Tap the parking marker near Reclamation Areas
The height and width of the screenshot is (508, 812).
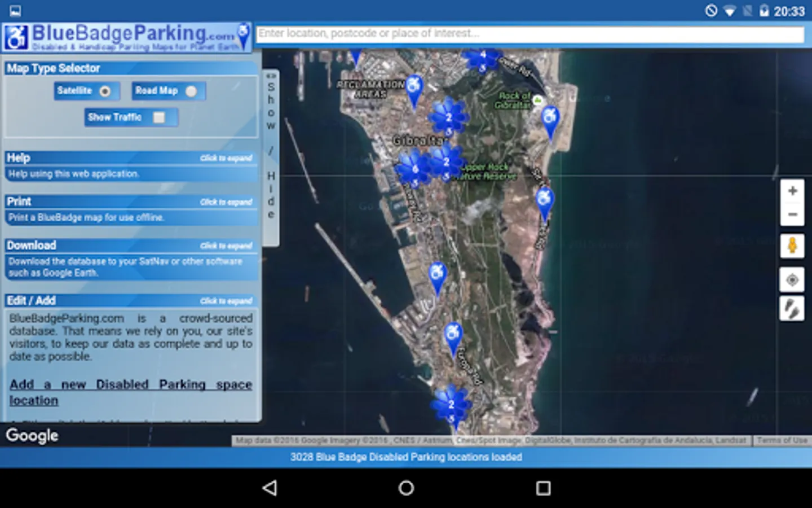[x=414, y=89]
